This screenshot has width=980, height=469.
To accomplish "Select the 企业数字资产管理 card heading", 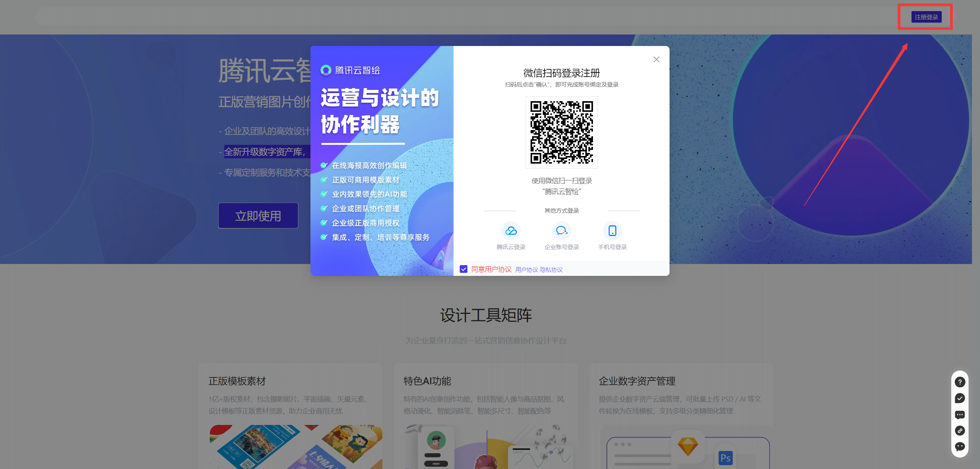I will coord(637,381).
